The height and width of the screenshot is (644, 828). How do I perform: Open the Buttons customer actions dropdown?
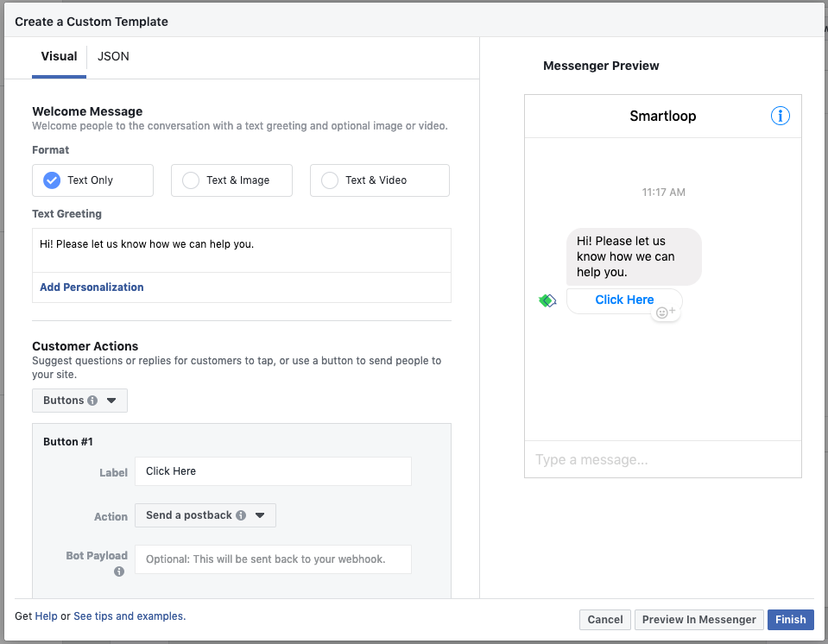[x=79, y=401]
